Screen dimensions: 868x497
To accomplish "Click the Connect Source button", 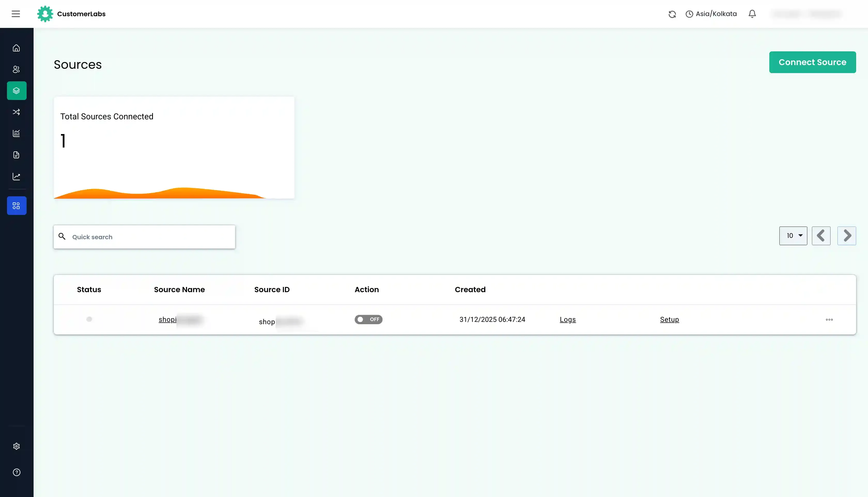I will [x=812, y=62].
